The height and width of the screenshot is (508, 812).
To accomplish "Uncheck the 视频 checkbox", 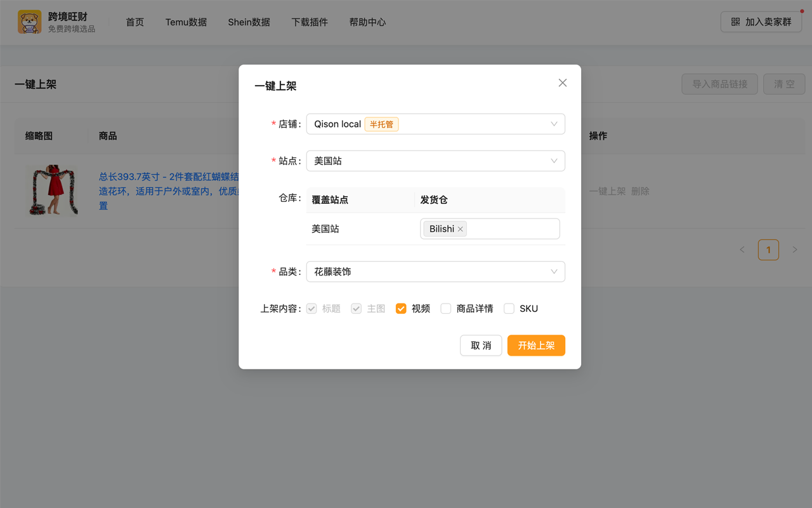I will (401, 308).
